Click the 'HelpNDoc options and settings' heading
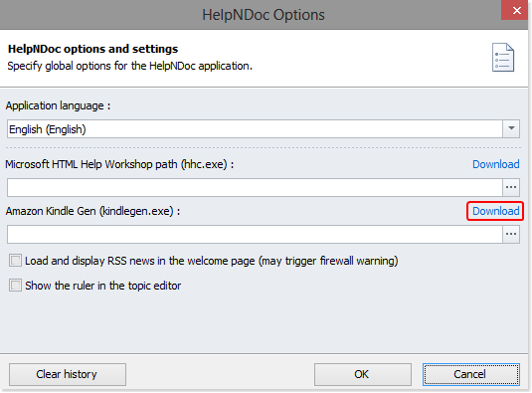 (x=92, y=49)
